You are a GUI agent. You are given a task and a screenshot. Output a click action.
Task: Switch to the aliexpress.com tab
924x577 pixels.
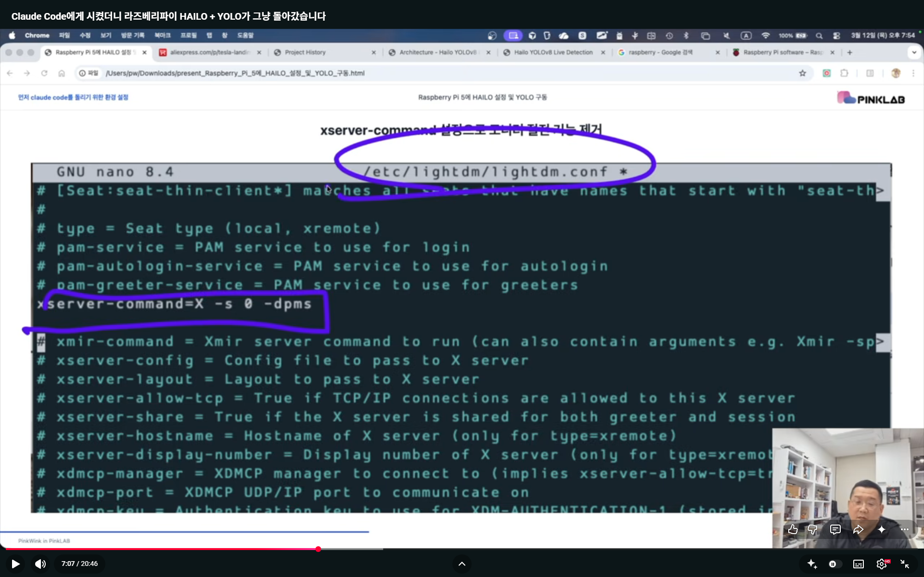click(x=210, y=52)
